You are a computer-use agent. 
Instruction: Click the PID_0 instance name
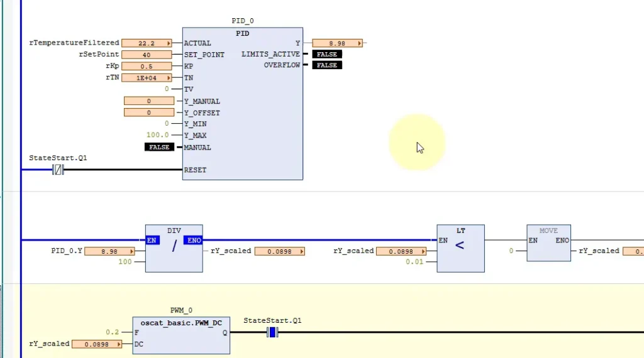[242, 21]
